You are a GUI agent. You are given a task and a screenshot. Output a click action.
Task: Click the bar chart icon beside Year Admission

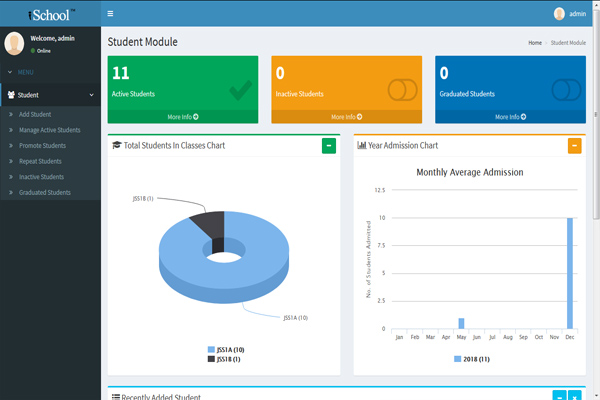tap(361, 146)
